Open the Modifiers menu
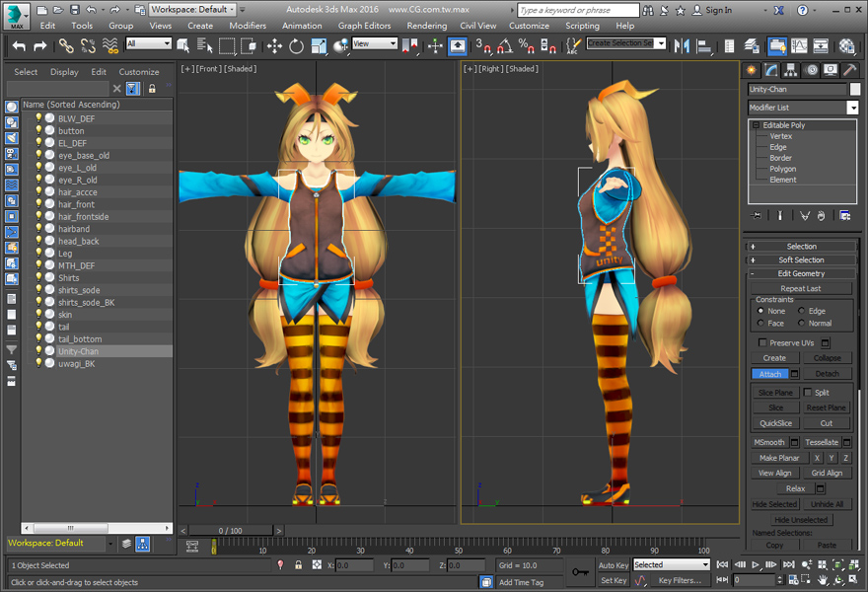 coord(248,26)
